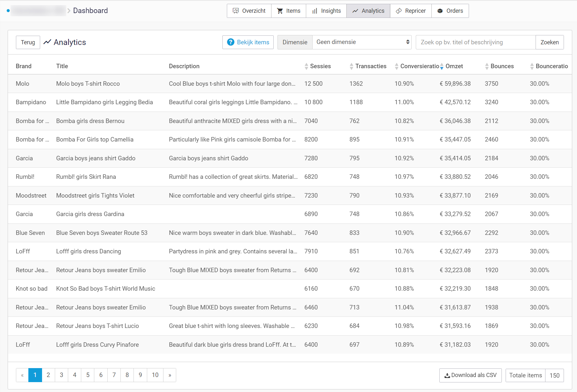Sort by Bounces column arrows
The image size is (577, 392).
tap(487, 66)
